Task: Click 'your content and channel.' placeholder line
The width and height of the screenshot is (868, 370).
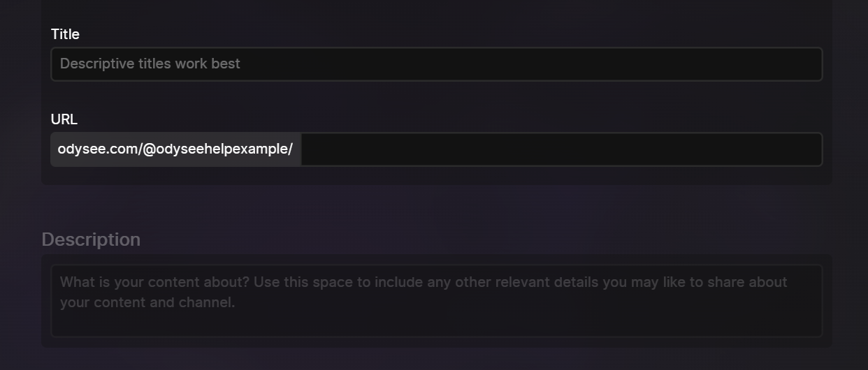Action: click(147, 302)
